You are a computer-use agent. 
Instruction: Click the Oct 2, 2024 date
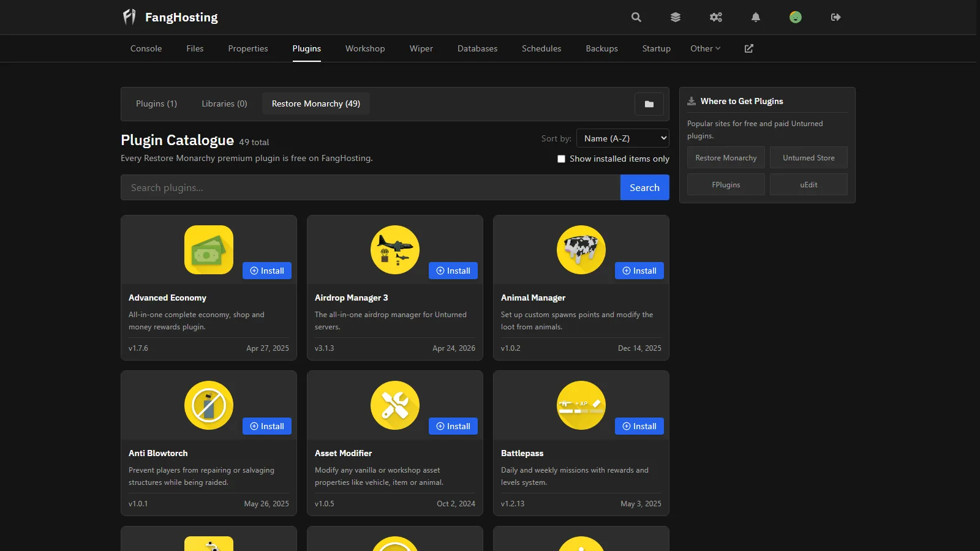tap(456, 504)
